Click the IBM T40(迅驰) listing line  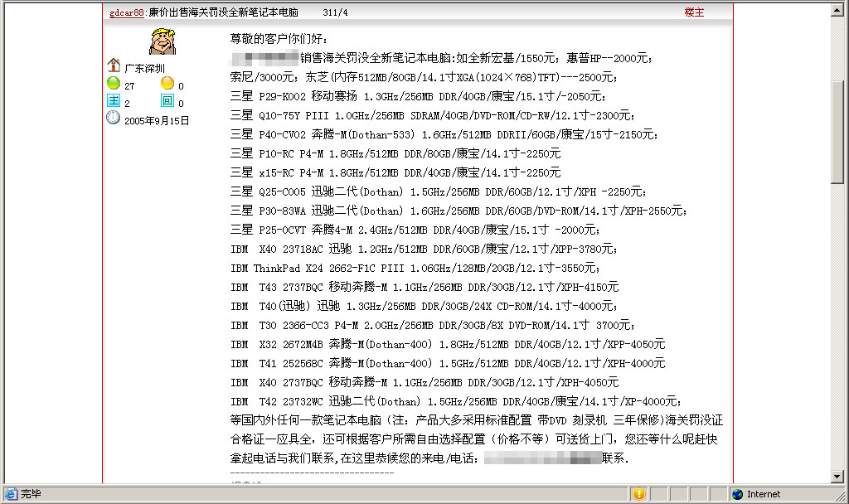[424, 306]
